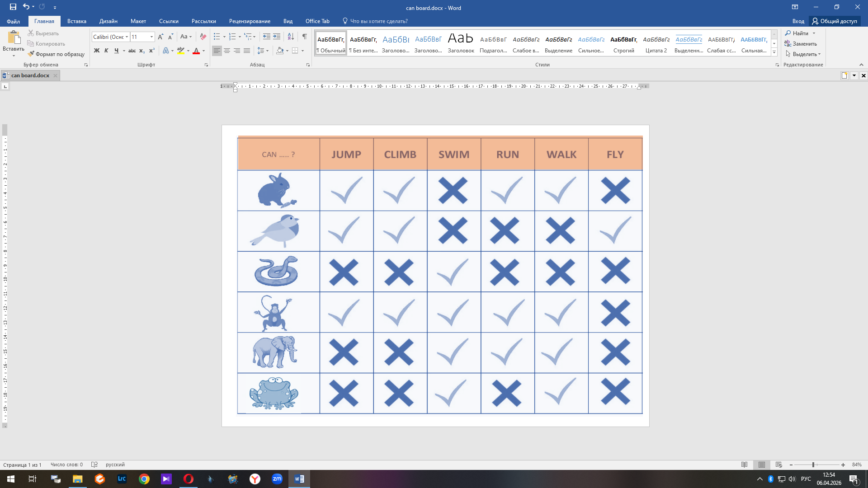Open Google Chrome from the taskbar
868x488 pixels.
coord(144,479)
